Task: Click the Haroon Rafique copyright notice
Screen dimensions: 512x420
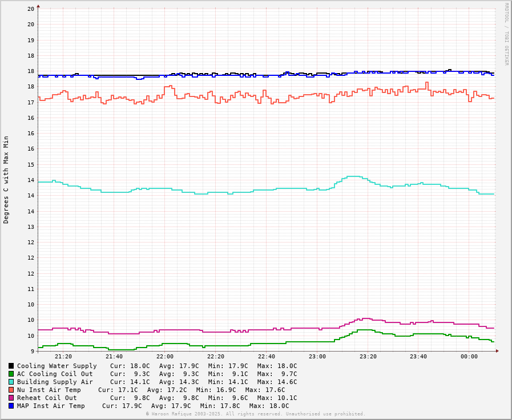Action: (255, 414)
